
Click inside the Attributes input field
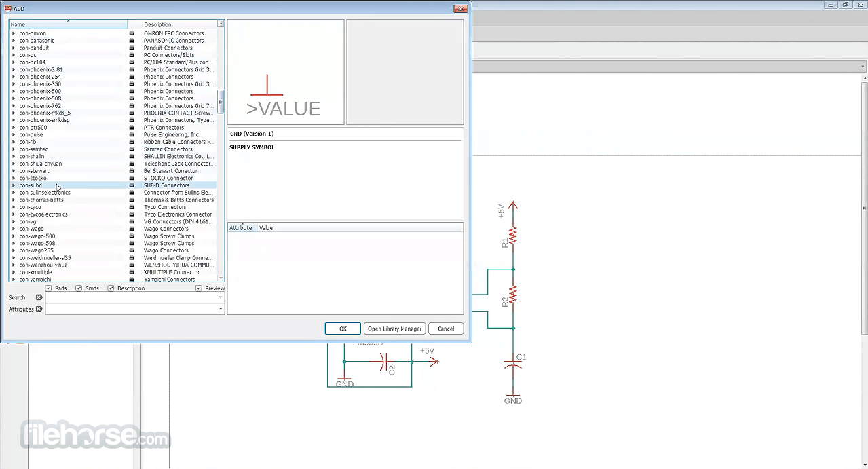131,309
